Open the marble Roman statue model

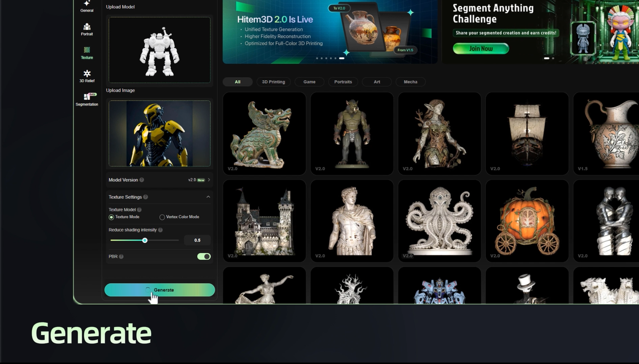(x=352, y=221)
